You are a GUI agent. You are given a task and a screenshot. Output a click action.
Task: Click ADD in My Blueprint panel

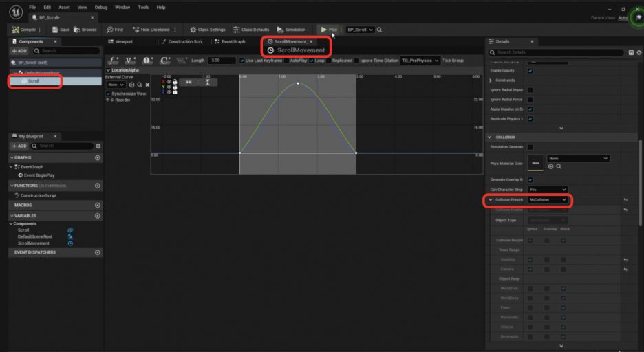[19, 146]
